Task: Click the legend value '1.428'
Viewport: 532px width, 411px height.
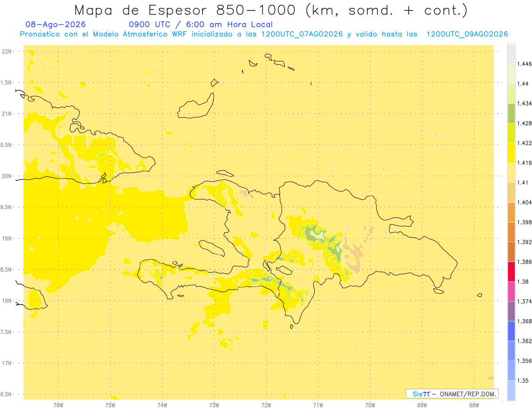Action: point(524,123)
